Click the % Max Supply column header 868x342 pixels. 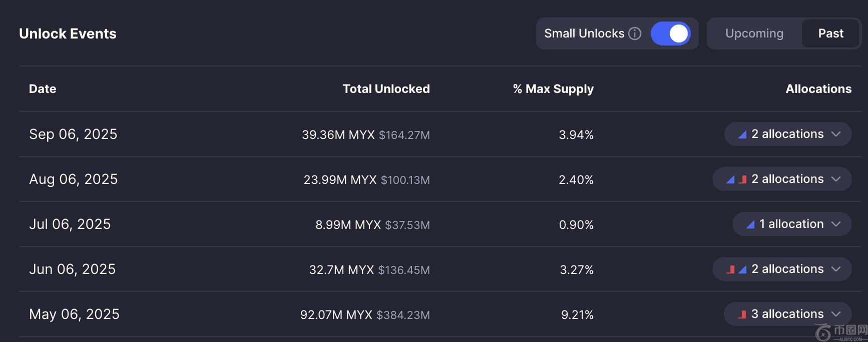click(553, 89)
